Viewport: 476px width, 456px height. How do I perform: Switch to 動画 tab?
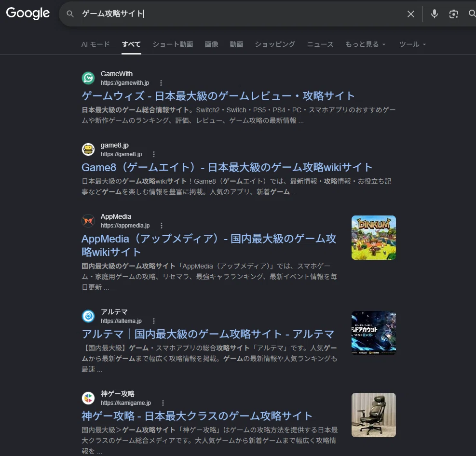(x=236, y=44)
